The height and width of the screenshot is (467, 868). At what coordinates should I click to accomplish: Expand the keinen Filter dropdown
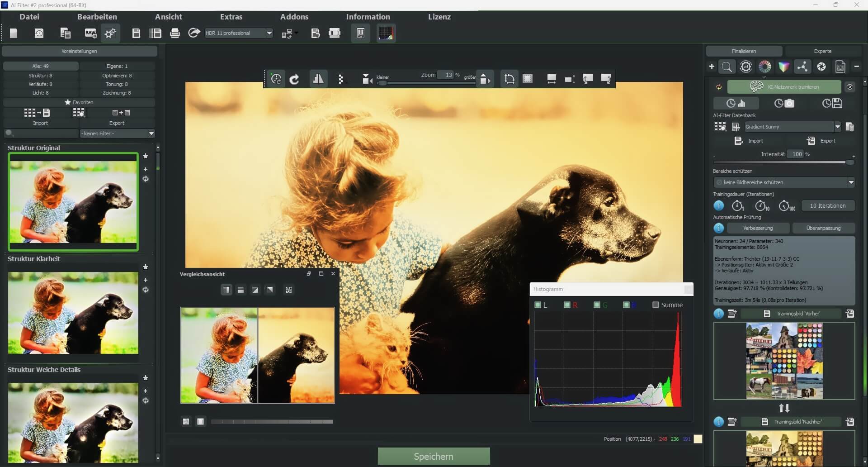(x=151, y=133)
